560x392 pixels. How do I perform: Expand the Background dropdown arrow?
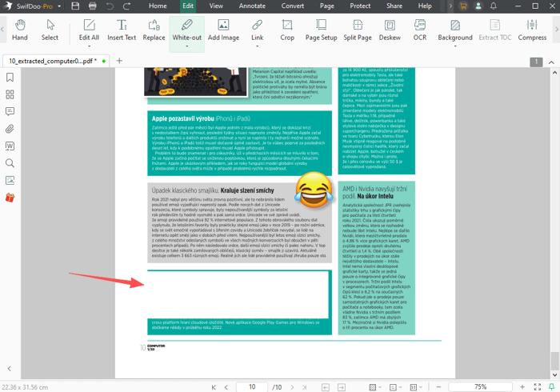pyautogui.click(x=455, y=46)
